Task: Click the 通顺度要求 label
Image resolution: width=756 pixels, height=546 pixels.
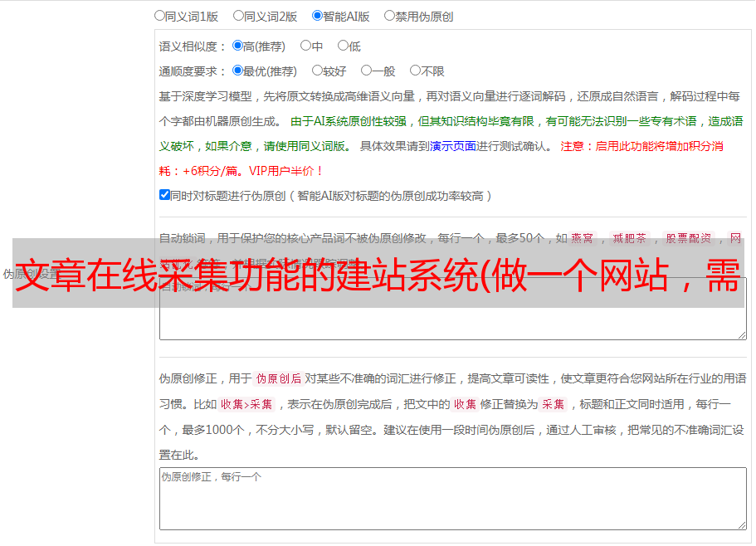Action: tap(193, 72)
